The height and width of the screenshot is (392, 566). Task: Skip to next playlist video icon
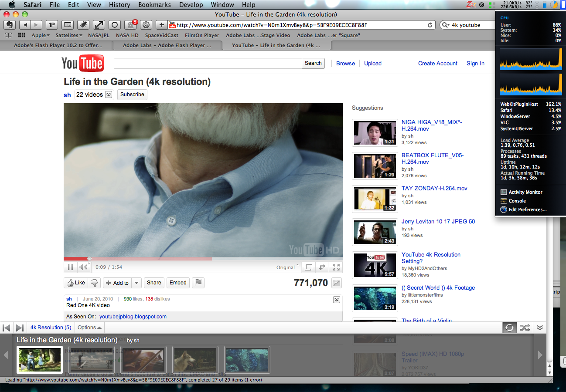pyautogui.click(x=20, y=328)
